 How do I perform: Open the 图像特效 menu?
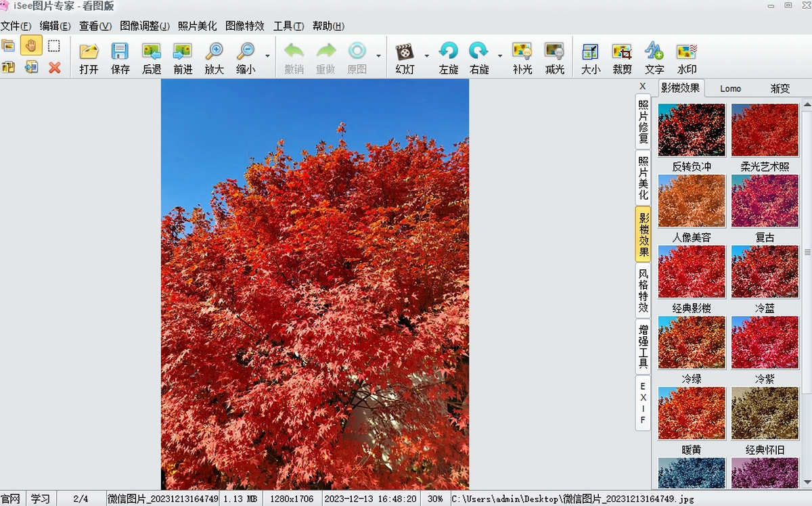(245, 26)
